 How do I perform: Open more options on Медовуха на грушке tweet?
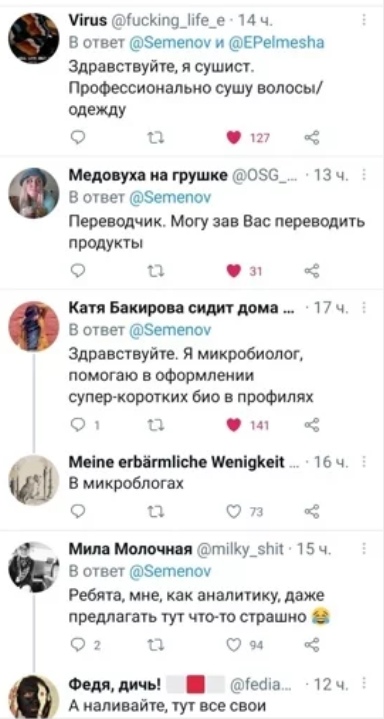[x=364, y=176]
